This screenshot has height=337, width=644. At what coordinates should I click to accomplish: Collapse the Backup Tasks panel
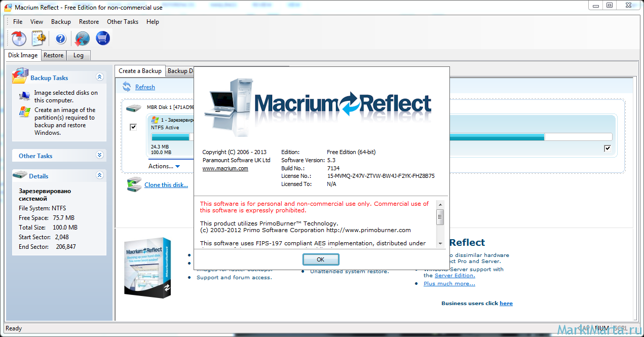[100, 77]
